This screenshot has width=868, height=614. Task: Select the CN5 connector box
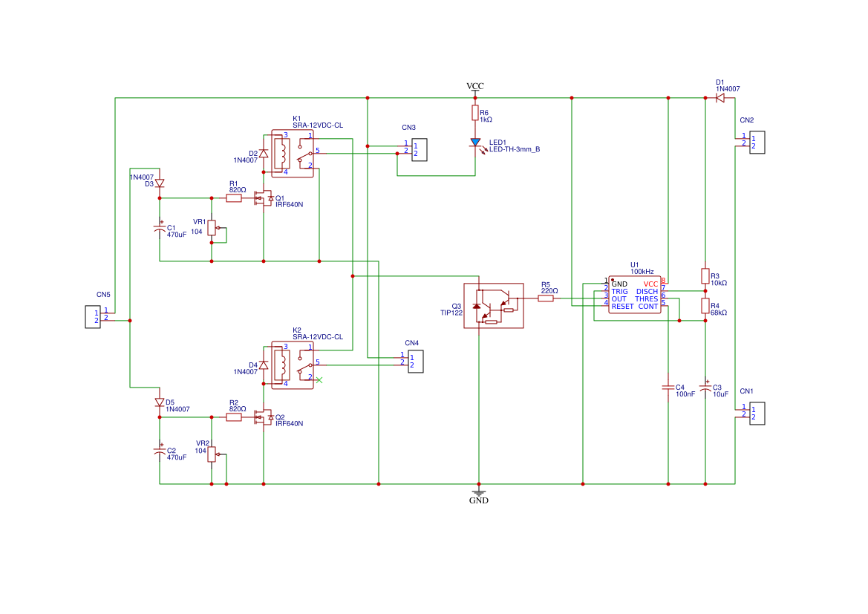point(93,317)
